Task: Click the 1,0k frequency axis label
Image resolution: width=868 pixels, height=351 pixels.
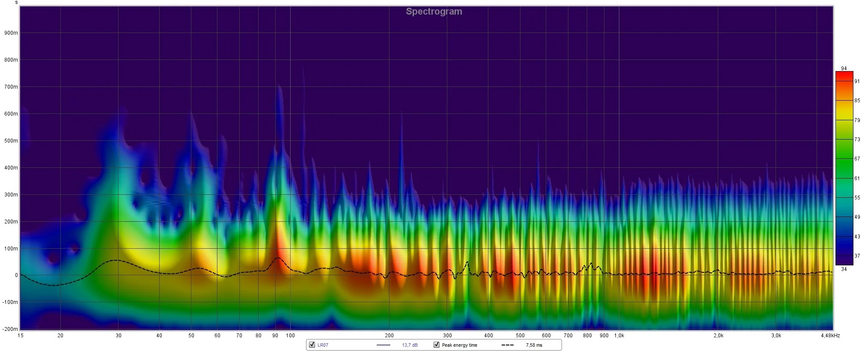Action: tap(619, 336)
